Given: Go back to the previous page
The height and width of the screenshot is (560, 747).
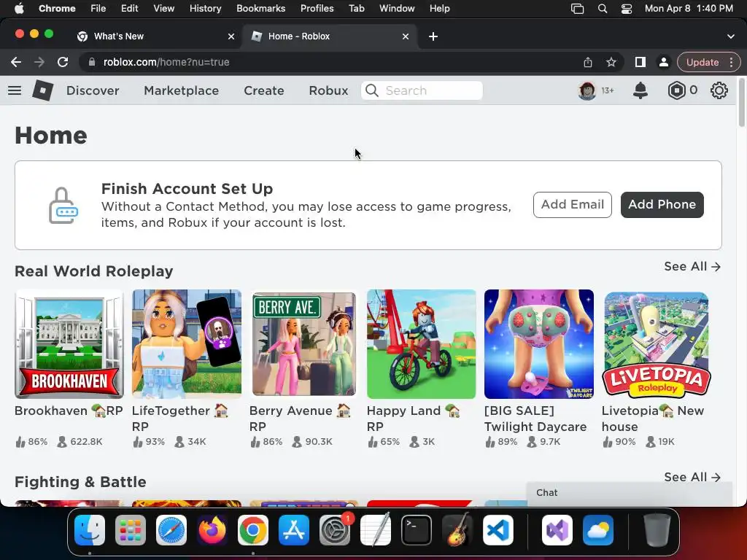Looking at the screenshot, I should pyautogui.click(x=16, y=62).
